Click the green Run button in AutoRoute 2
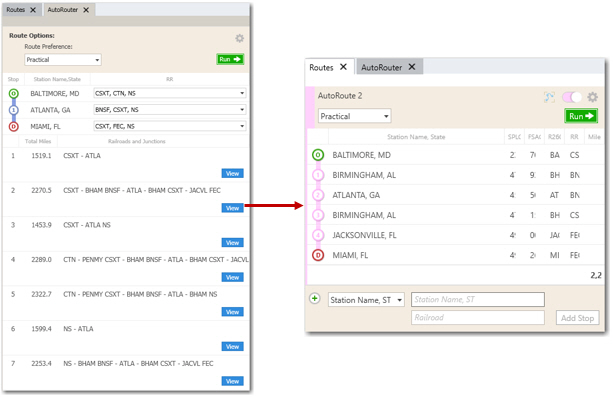The image size is (613, 397). click(581, 116)
